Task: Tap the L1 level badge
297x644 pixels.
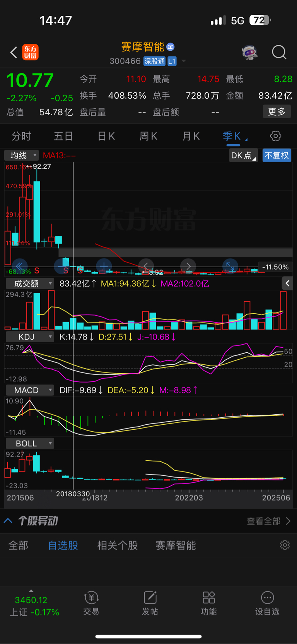Action: [172, 61]
